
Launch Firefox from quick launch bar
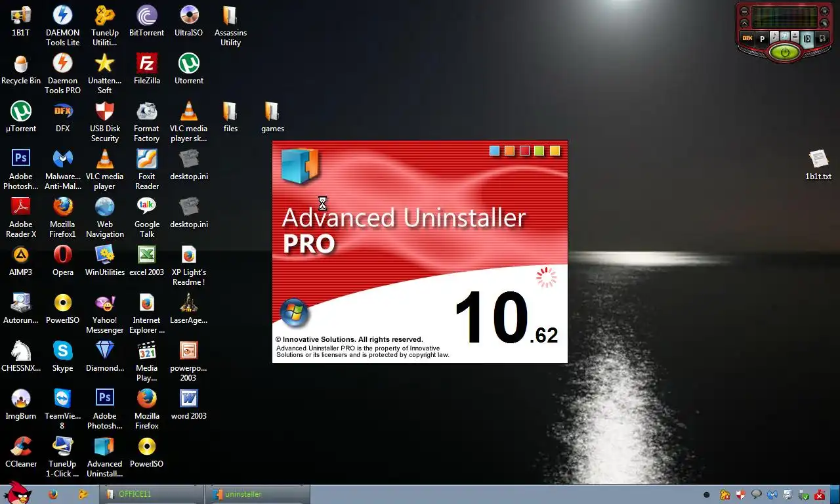coord(53,494)
